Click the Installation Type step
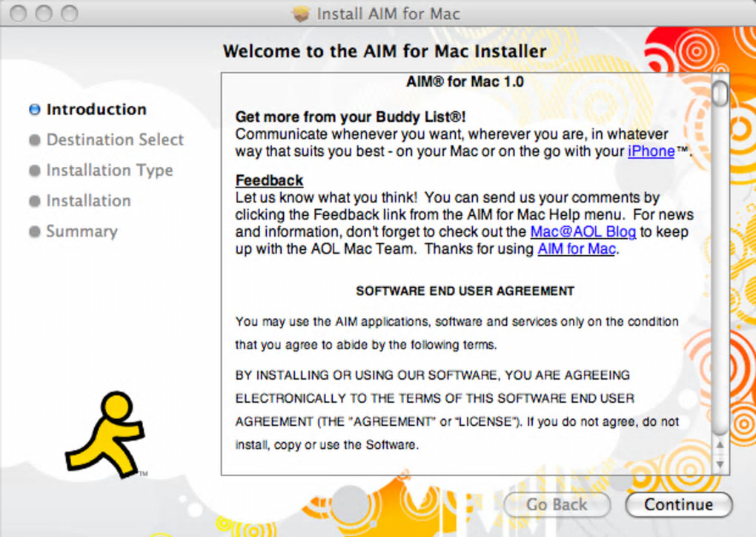Viewport: 756px width, 537px height. pos(110,171)
